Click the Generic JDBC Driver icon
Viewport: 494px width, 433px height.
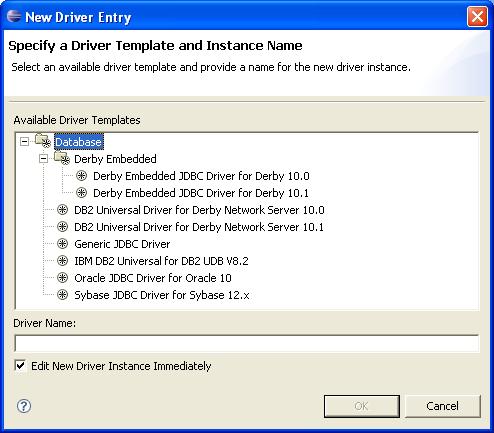[x=62, y=244]
